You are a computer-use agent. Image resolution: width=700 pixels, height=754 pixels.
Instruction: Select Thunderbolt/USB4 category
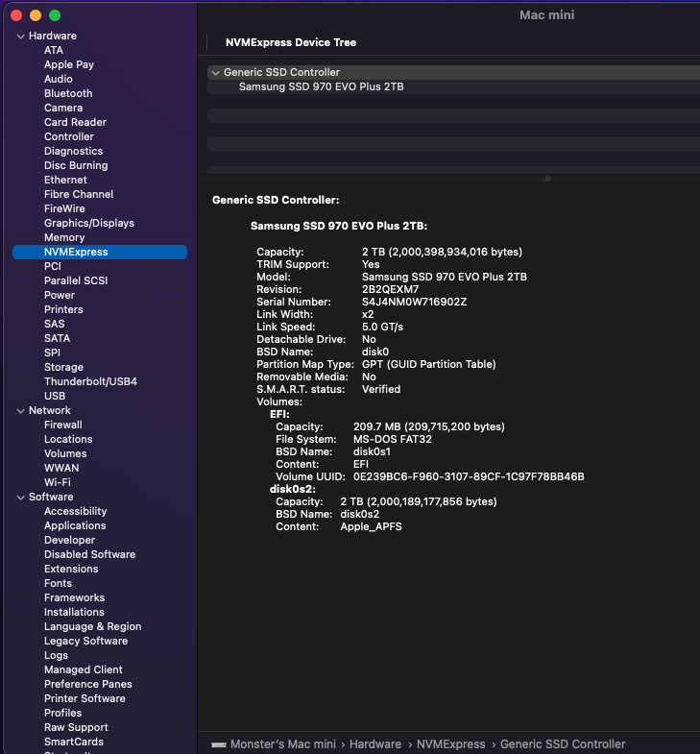pyautogui.click(x=90, y=382)
